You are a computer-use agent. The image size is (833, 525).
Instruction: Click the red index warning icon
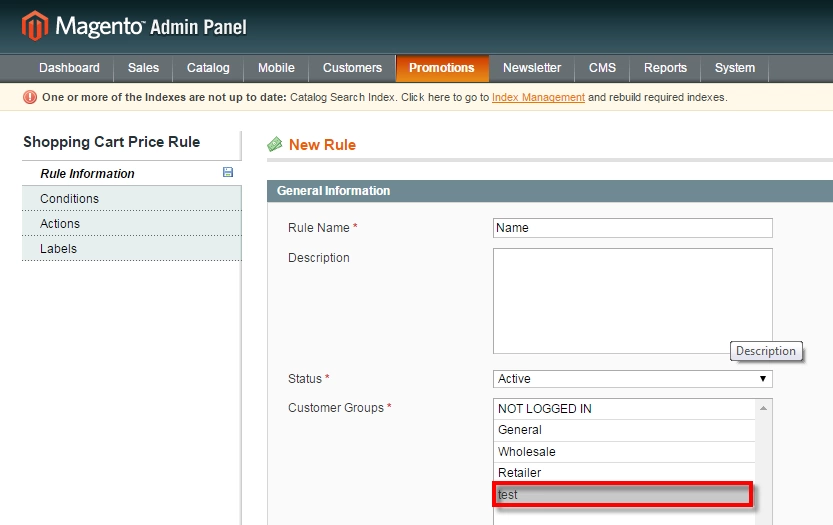(30, 97)
